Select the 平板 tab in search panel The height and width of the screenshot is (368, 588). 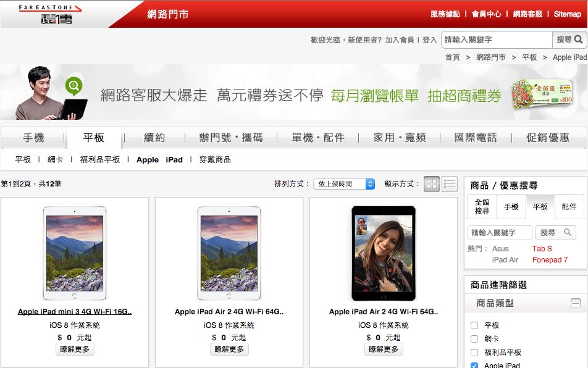(540, 206)
